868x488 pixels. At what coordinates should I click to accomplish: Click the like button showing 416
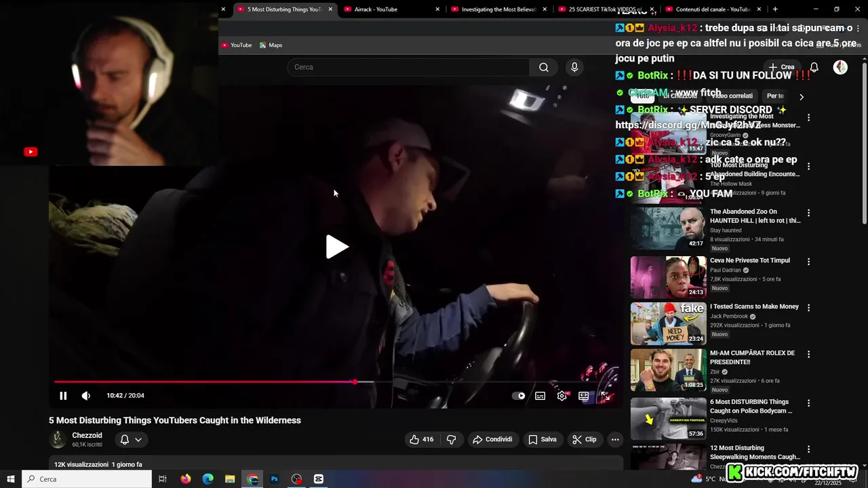tap(422, 439)
